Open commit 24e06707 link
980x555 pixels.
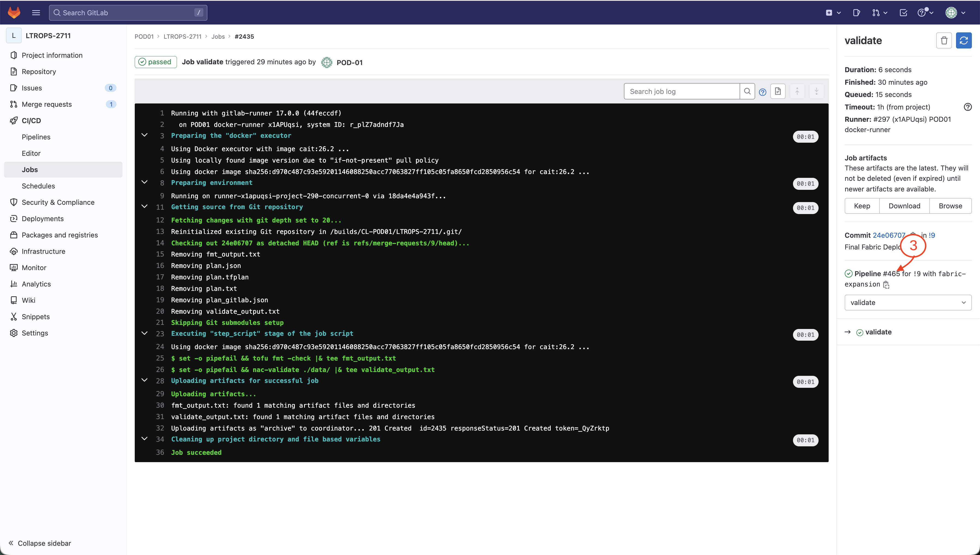tap(889, 235)
